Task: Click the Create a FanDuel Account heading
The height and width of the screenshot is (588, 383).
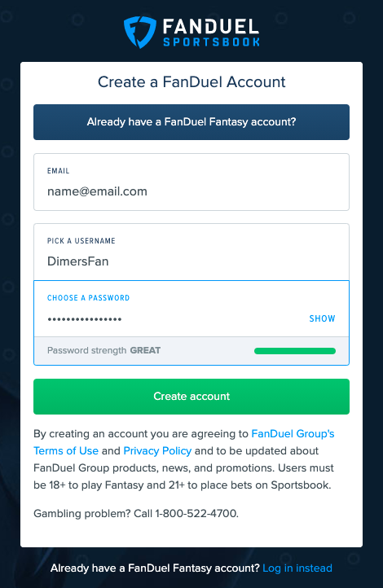Action: [x=191, y=81]
